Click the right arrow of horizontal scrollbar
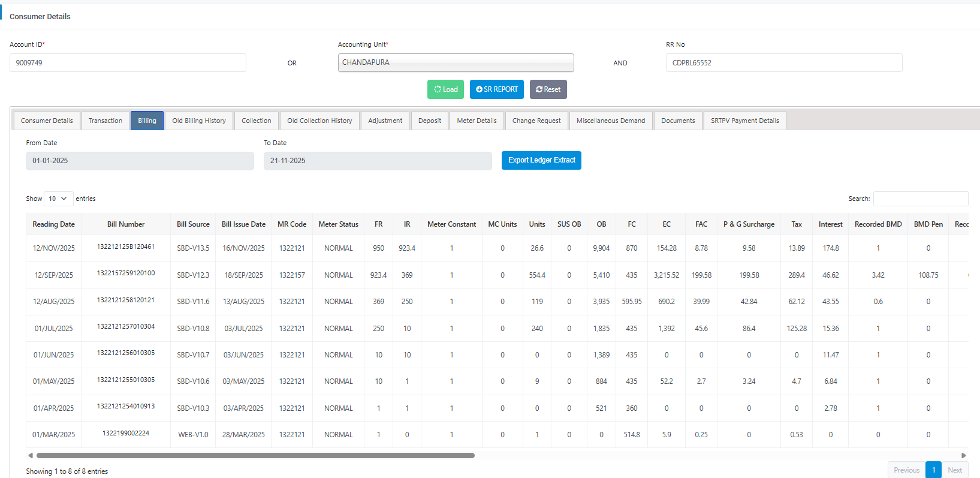 click(963, 455)
